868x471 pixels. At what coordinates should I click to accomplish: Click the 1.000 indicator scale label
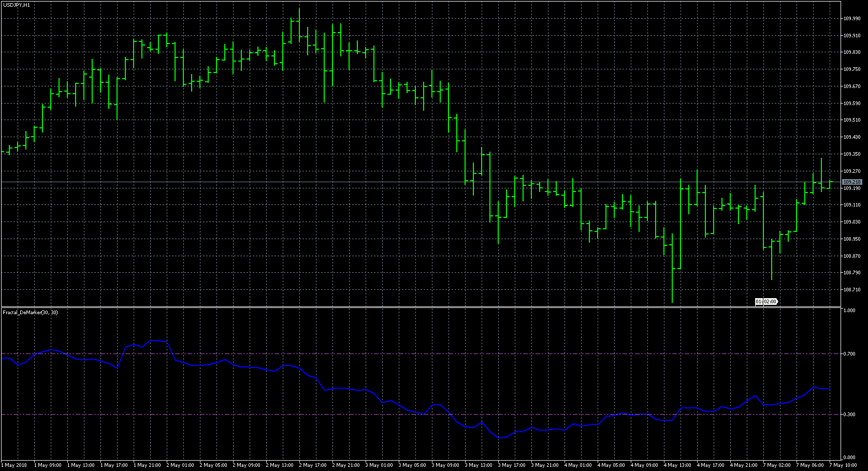pos(849,311)
